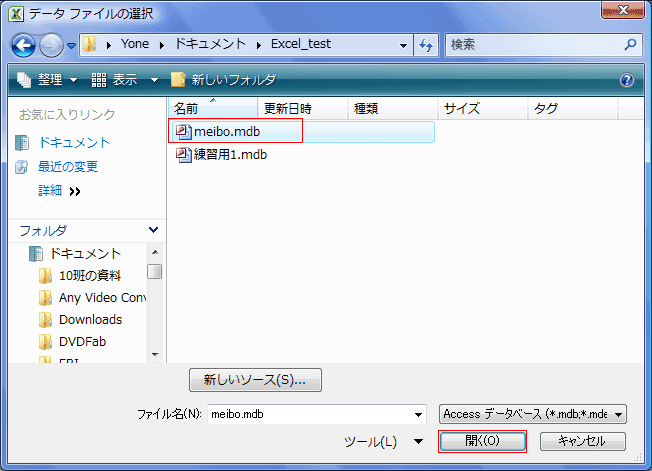Viewport: 652px width, 471px height.
Task: Click the DVDFab folder icon
Action: pyautogui.click(x=45, y=342)
